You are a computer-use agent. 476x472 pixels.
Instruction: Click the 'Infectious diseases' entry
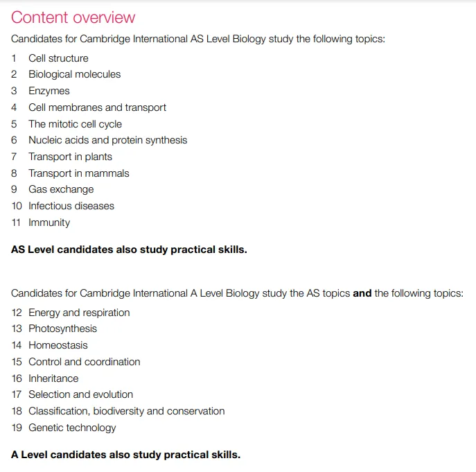click(71, 206)
